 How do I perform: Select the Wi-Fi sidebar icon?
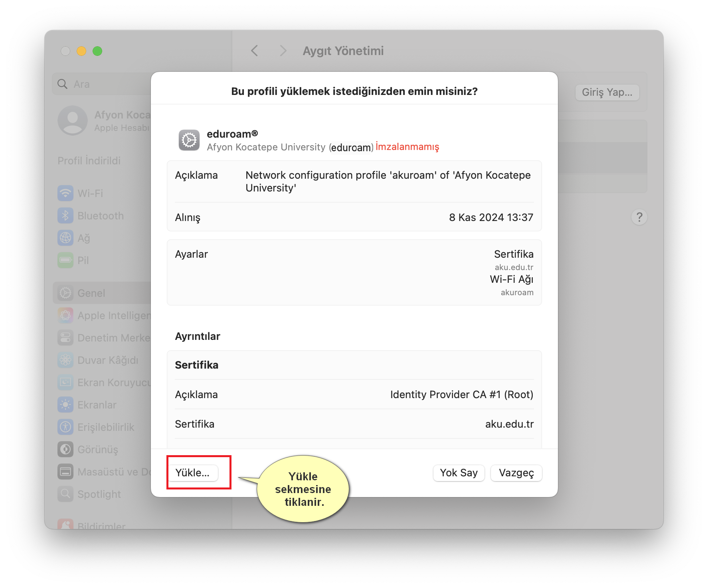tap(65, 193)
